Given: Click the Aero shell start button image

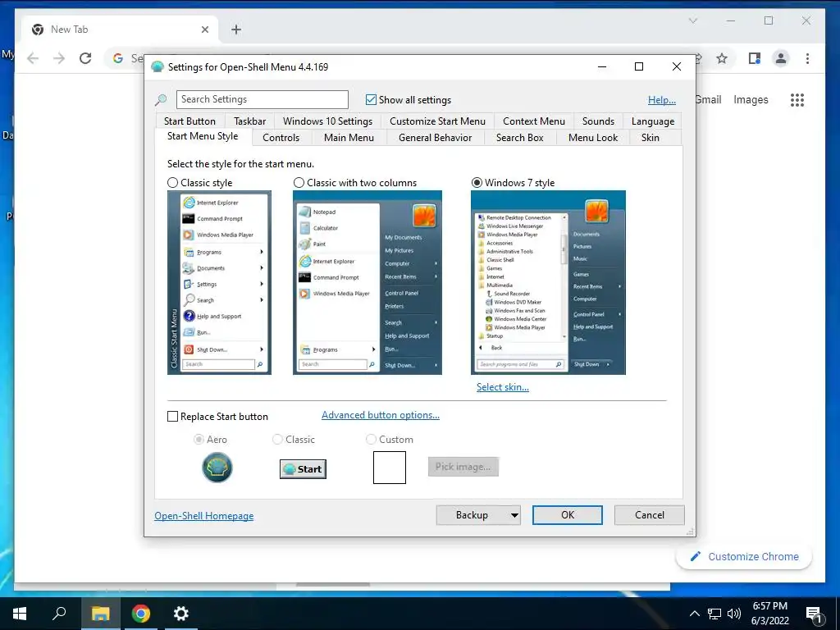Looking at the screenshot, I should point(217,467).
